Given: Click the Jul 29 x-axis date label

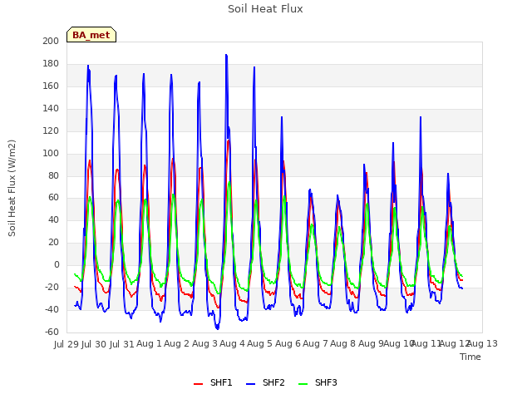Looking at the screenshot, I should [66, 344].
